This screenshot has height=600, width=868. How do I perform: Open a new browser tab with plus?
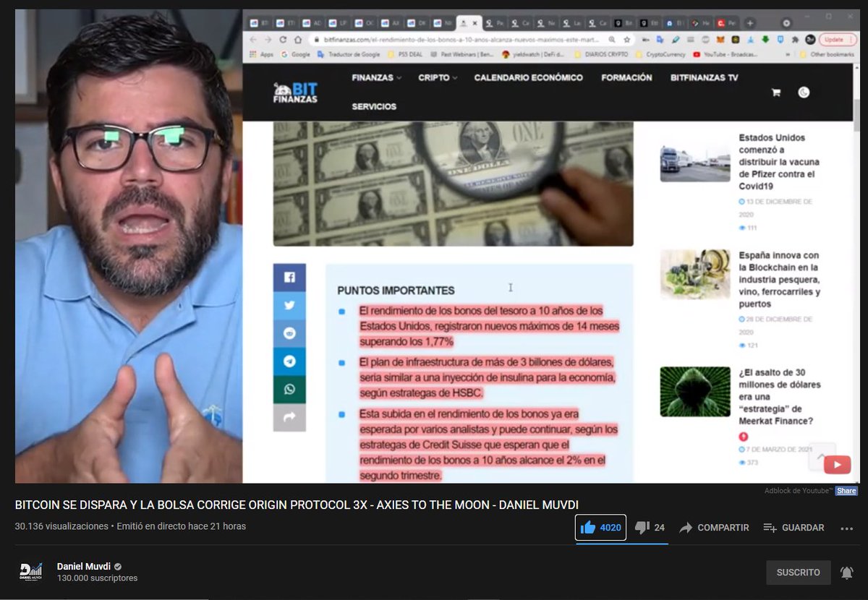pos(749,23)
